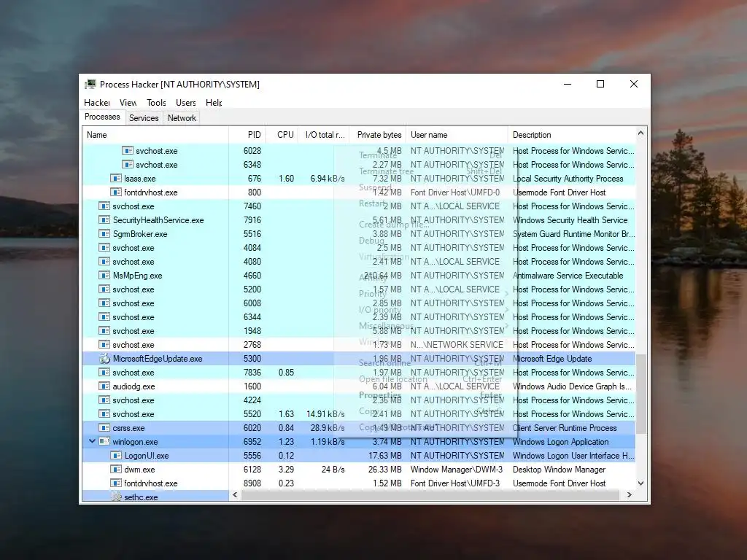747x560 pixels.
Task: Click the sethc.exe gear icon
Action: coord(116,497)
